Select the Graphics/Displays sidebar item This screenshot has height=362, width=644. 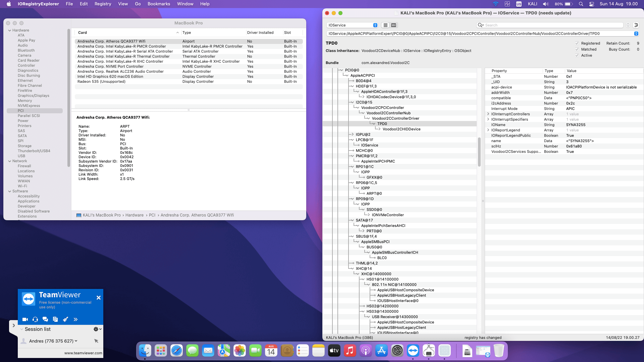click(34, 96)
